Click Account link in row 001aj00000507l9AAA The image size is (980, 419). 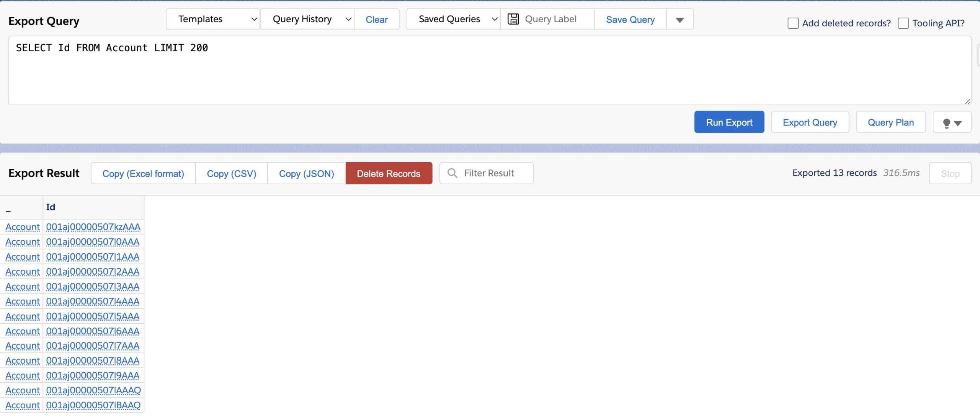pyautogui.click(x=23, y=376)
